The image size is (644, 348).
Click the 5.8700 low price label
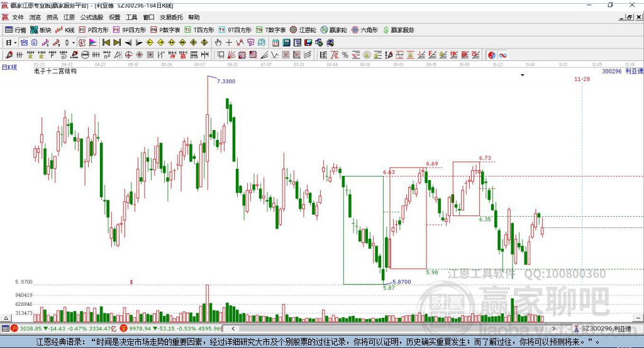(x=402, y=282)
